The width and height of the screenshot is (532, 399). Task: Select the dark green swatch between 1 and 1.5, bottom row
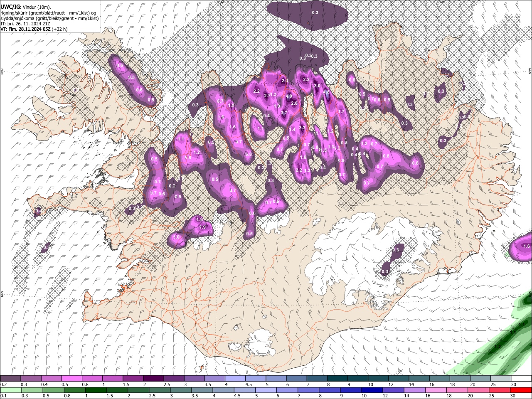[96, 390]
